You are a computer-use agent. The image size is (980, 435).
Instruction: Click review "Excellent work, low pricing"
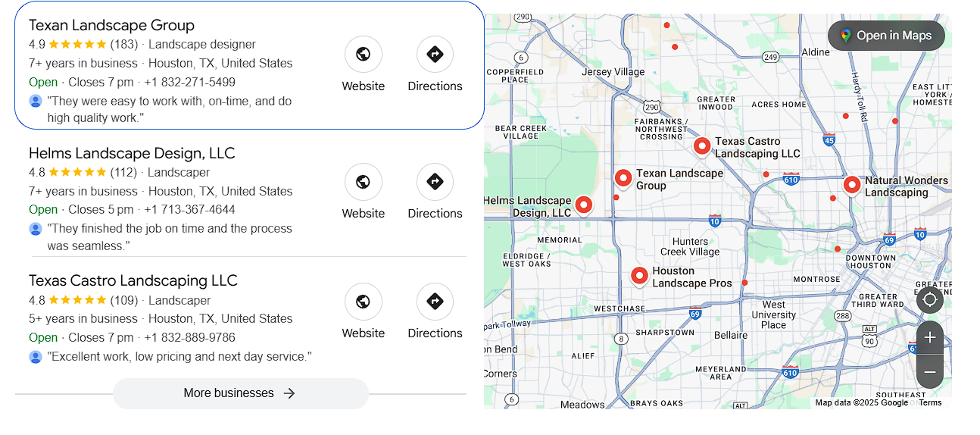(179, 356)
